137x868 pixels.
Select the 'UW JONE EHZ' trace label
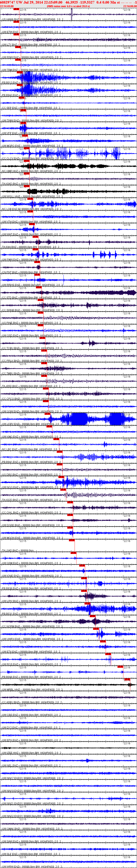coord(10,576)
